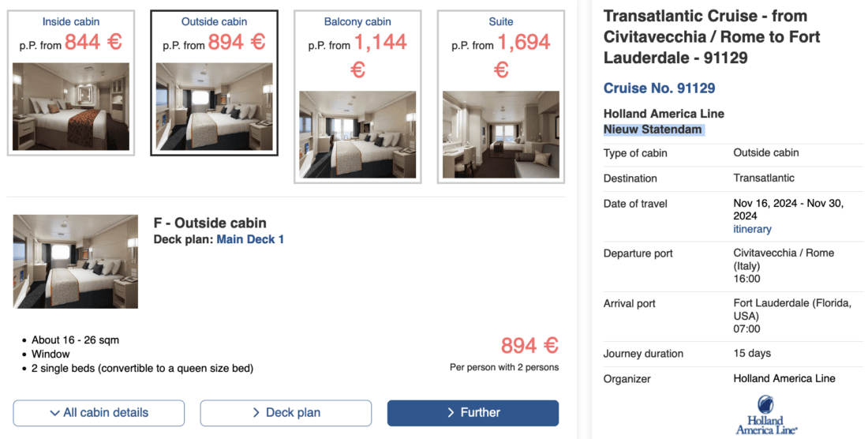Viewport: 868px width, 439px height.
Task: Click the Suite cabin photo
Action: (x=501, y=134)
